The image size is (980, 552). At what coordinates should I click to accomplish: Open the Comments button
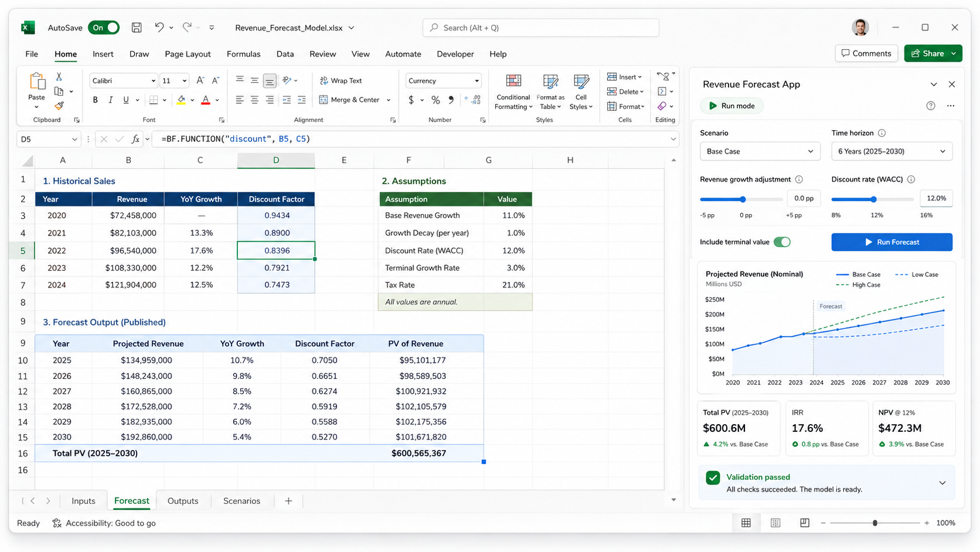866,53
